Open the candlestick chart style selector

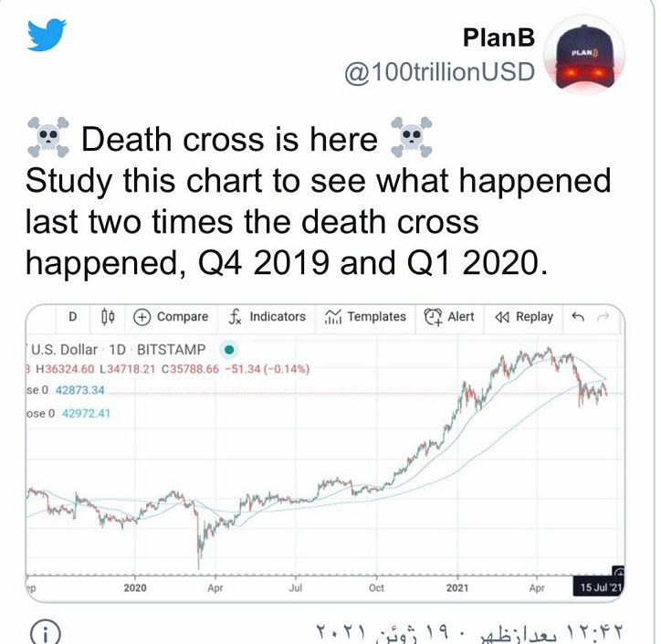108,317
